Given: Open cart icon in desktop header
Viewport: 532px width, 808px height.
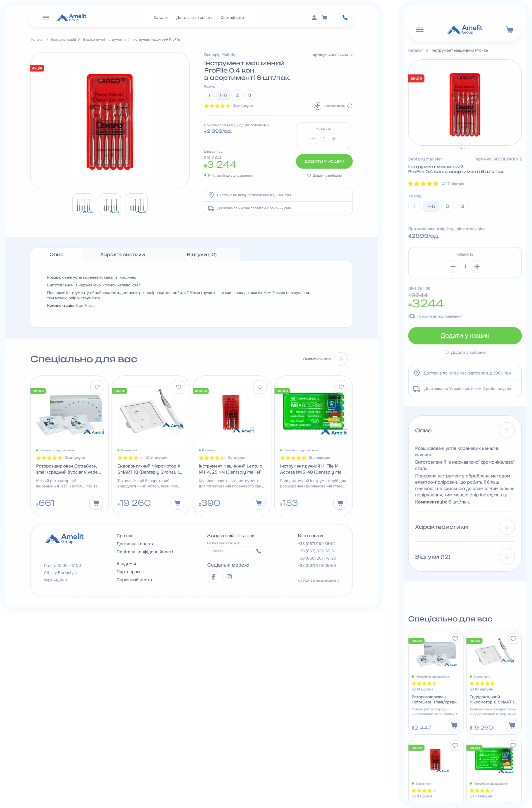Looking at the screenshot, I should click(x=325, y=18).
